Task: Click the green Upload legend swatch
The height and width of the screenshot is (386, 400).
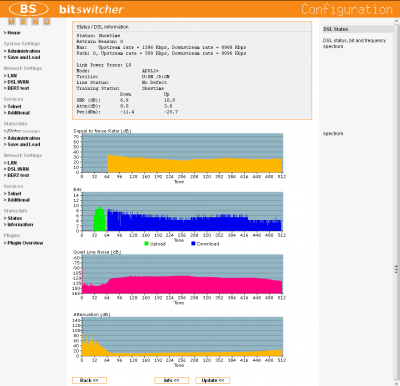Action: [146, 244]
